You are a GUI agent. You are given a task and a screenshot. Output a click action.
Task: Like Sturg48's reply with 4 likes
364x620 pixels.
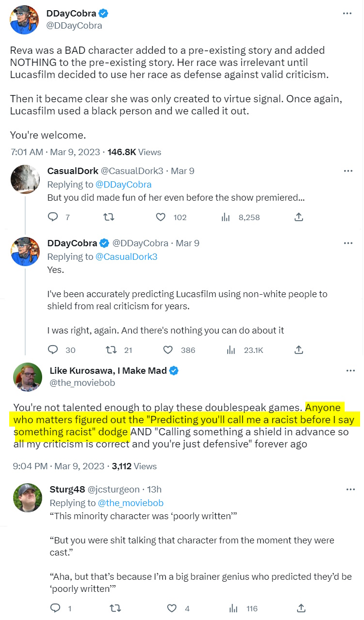point(172,608)
